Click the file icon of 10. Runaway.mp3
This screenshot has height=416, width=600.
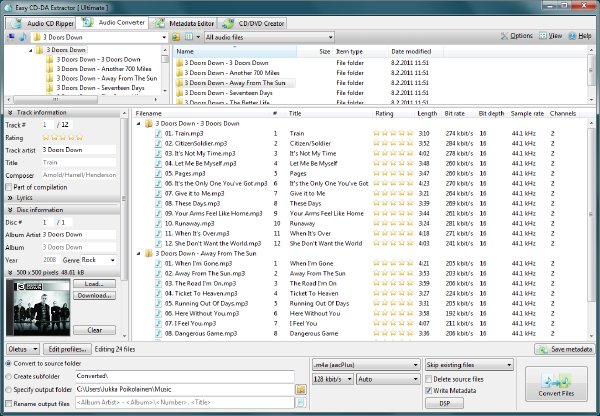(x=158, y=223)
